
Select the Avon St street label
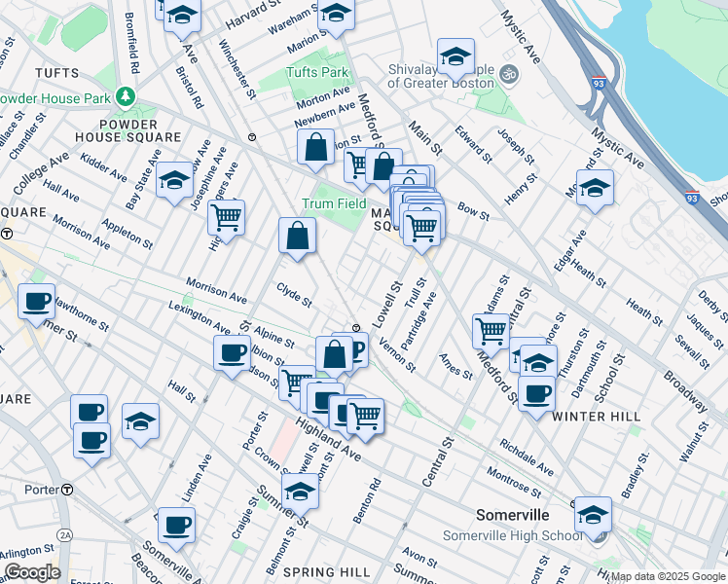[419, 557]
